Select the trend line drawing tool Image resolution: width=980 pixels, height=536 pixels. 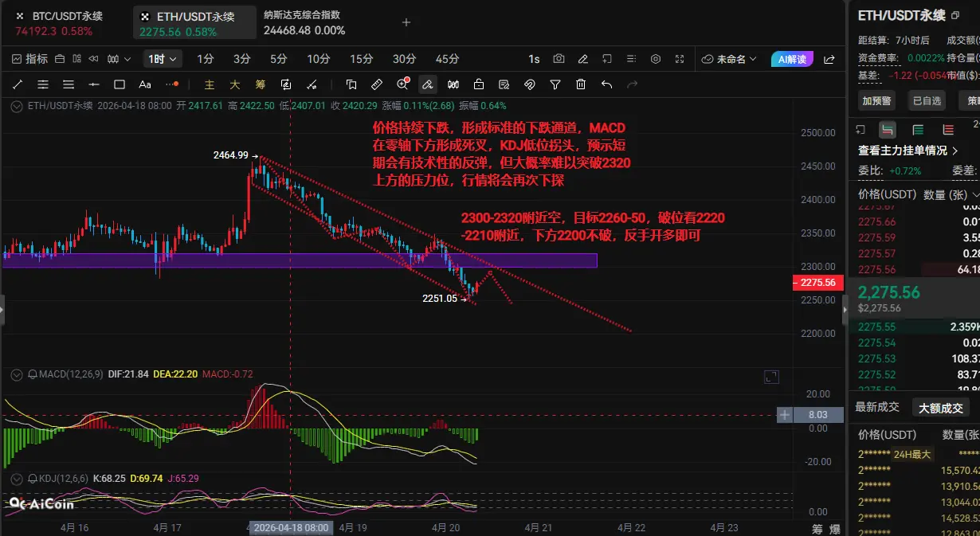click(x=18, y=84)
